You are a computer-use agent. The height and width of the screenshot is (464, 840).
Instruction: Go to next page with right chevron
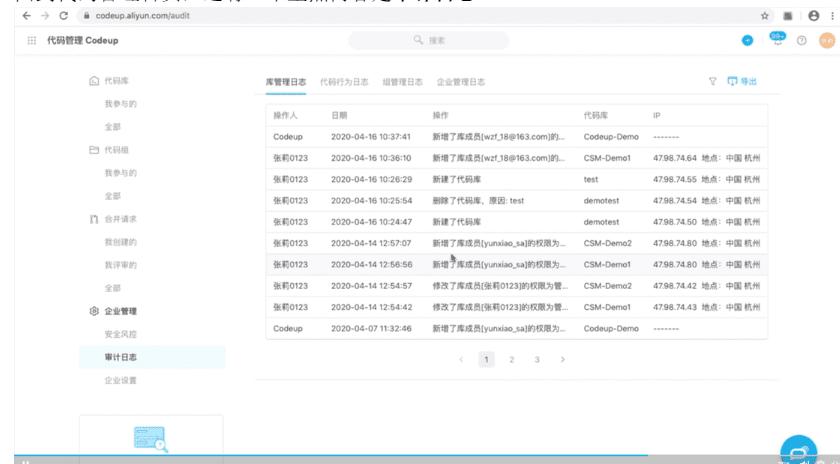[x=562, y=360]
